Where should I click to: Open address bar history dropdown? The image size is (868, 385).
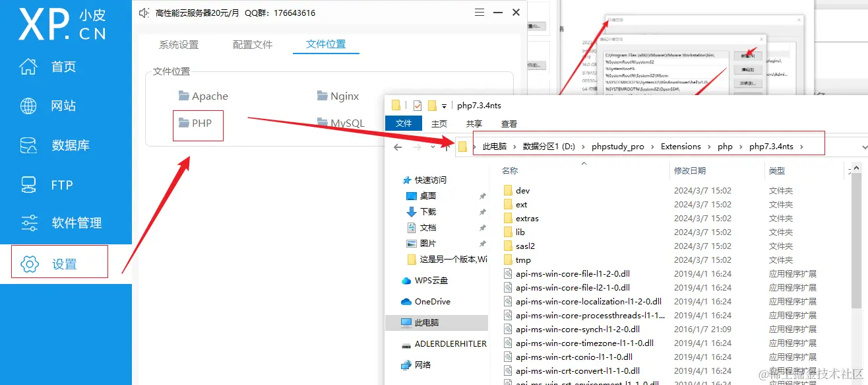pyautogui.click(x=864, y=147)
